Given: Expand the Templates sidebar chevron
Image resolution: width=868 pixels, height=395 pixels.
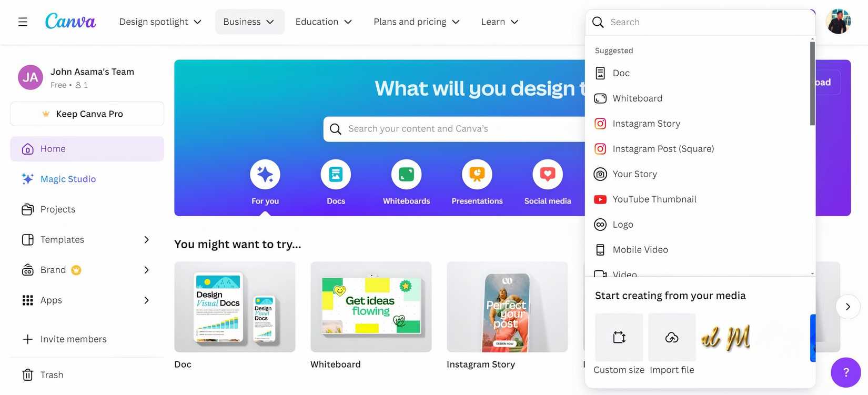Looking at the screenshot, I should pyautogui.click(x=147, y=240).
